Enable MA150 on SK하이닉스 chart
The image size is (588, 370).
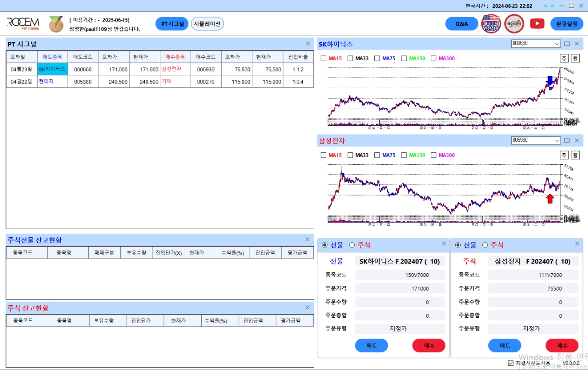coord(404,58)
